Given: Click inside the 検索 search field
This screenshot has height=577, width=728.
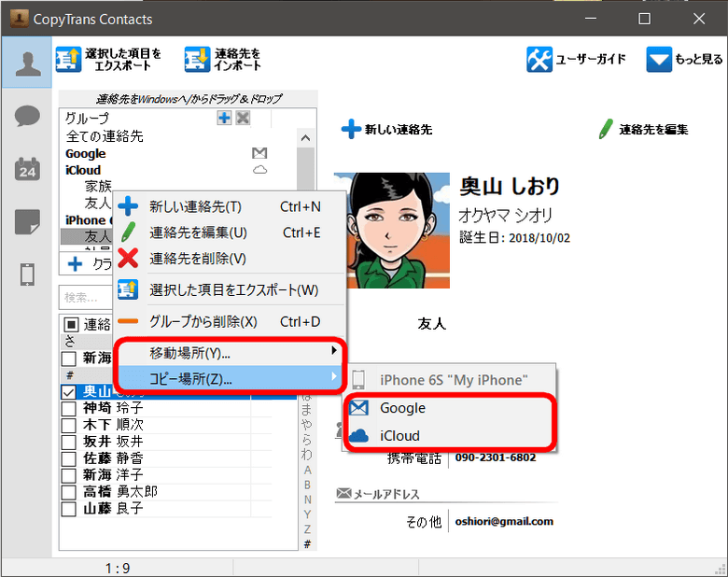Looking at the screenshot, I should coord(86,297).
